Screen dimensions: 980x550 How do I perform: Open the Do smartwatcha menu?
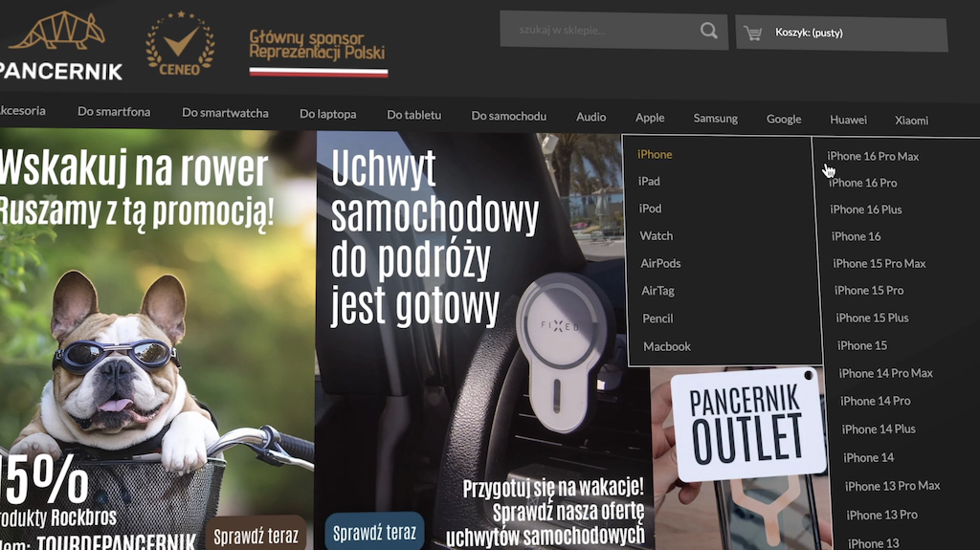(225, 113)
